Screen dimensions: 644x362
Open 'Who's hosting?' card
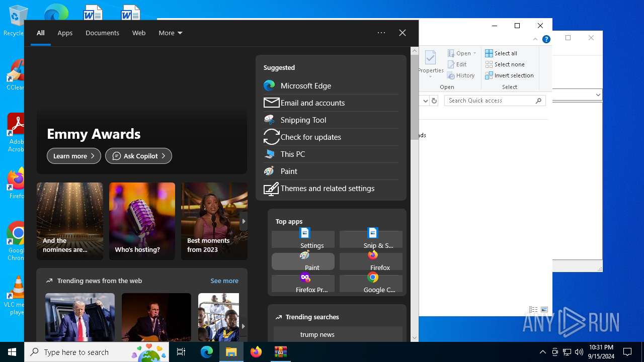click(x=142, y=221)
